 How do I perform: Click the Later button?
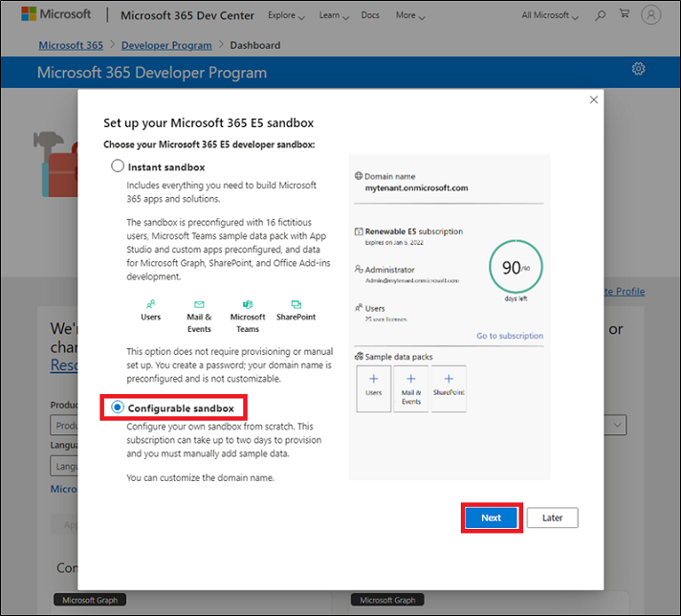(553, 517)
